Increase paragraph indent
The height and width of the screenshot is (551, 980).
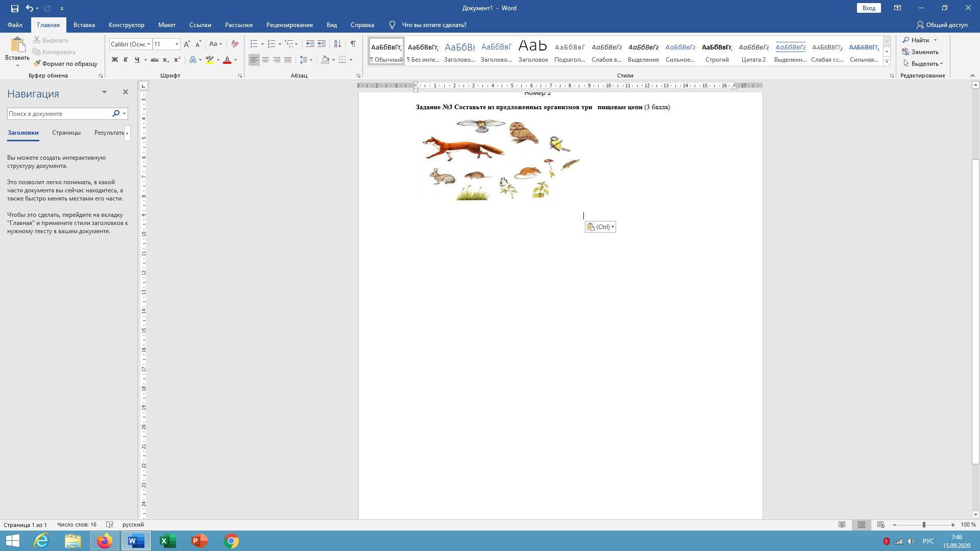(322, 44)
